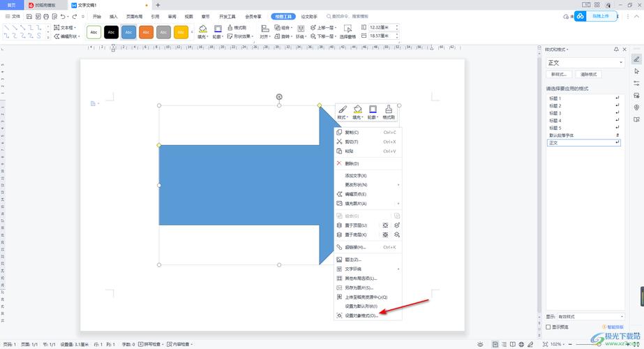This screenshot has height=349, width=644.
Task: Open the Fill (填充) paint bucket in ribbon
Action: coord(202,29)
